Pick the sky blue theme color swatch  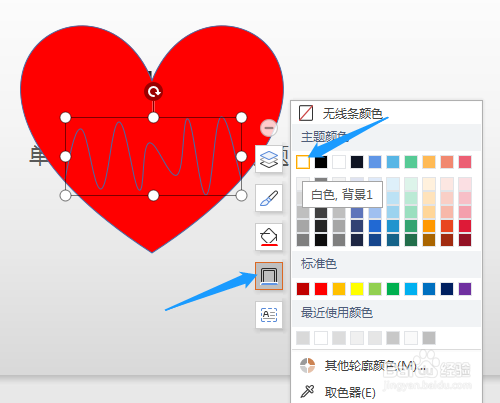point(393,162)
